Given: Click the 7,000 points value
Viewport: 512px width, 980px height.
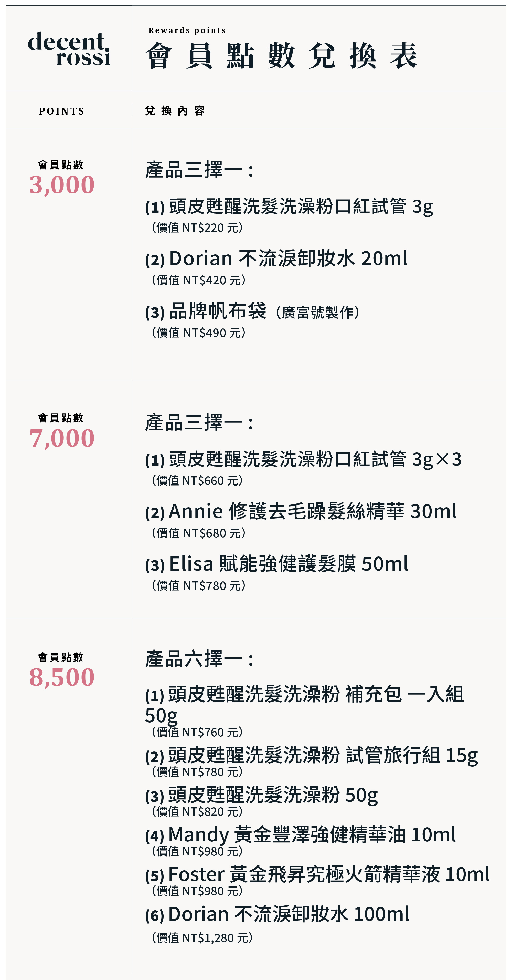Looking at the screenshot, I should (62, 438).
